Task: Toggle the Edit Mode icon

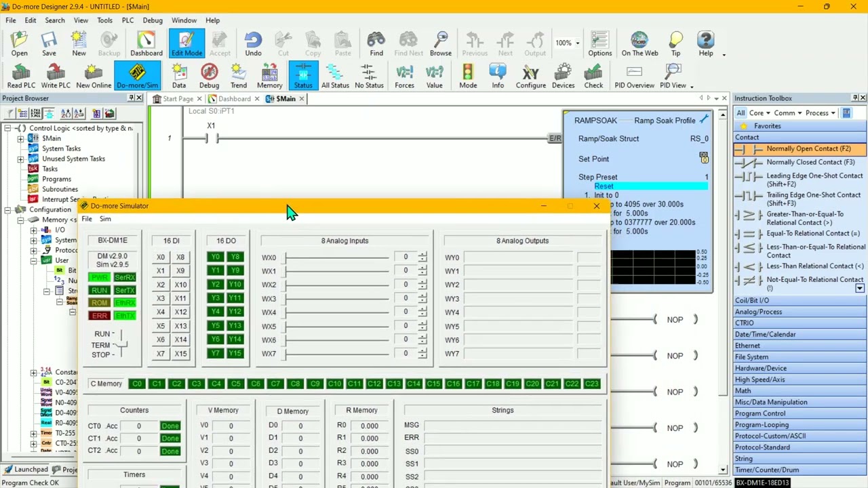Action: [186, 44]
